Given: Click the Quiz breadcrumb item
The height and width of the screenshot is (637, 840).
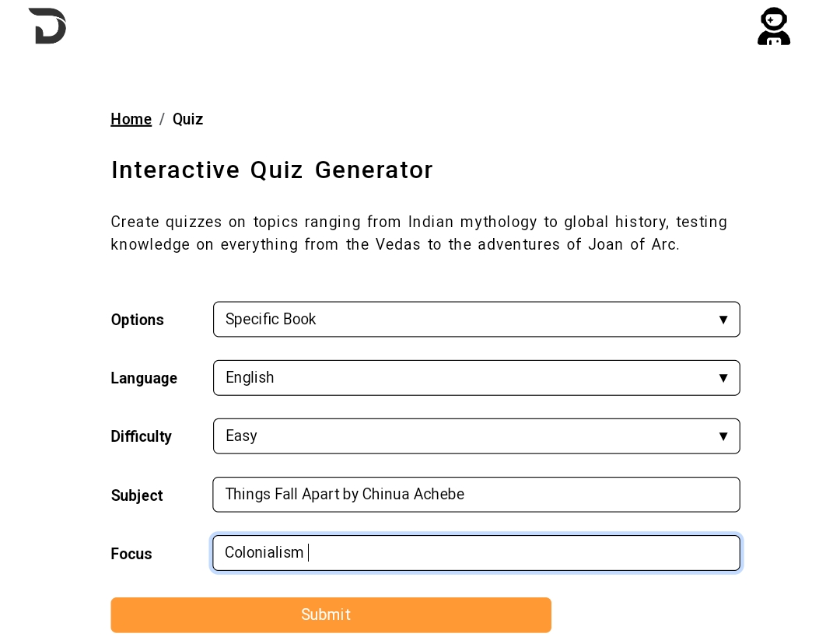Looking at the screenshot, I should (x=187, y=119).
